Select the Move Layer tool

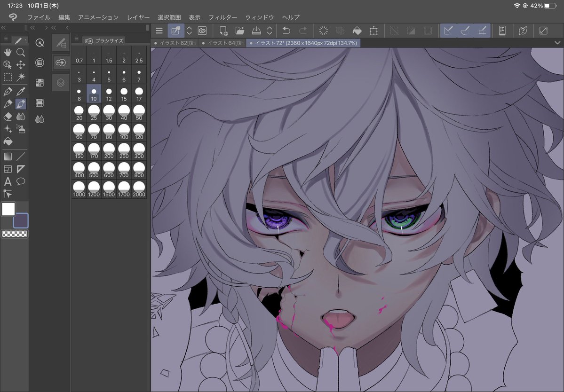pyautogui.click(x=21, y=65)
